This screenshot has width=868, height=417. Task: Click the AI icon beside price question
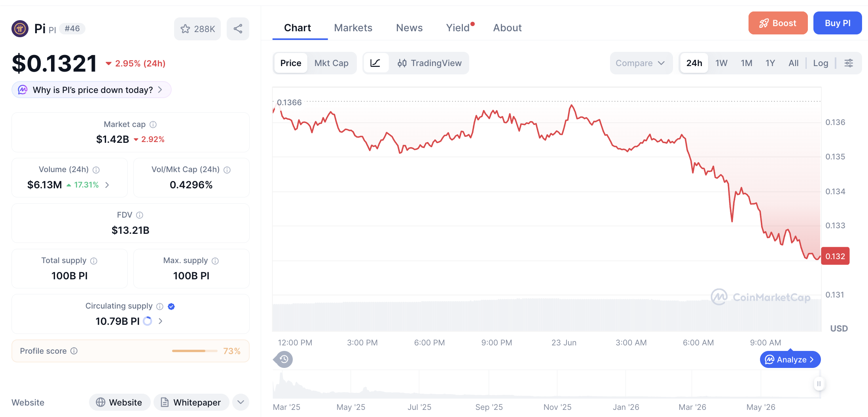coord(23,90)
